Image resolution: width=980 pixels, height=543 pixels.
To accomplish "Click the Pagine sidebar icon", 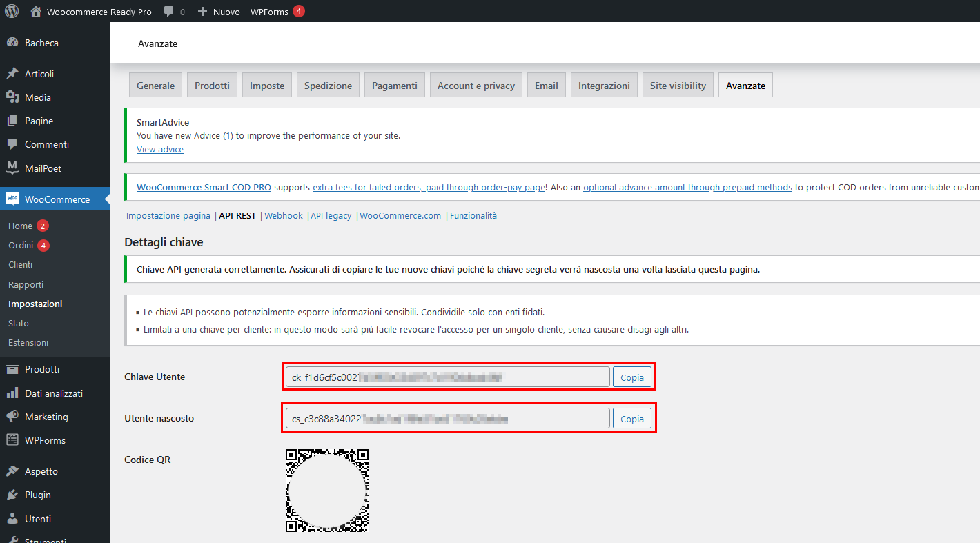I will point(12,121).
